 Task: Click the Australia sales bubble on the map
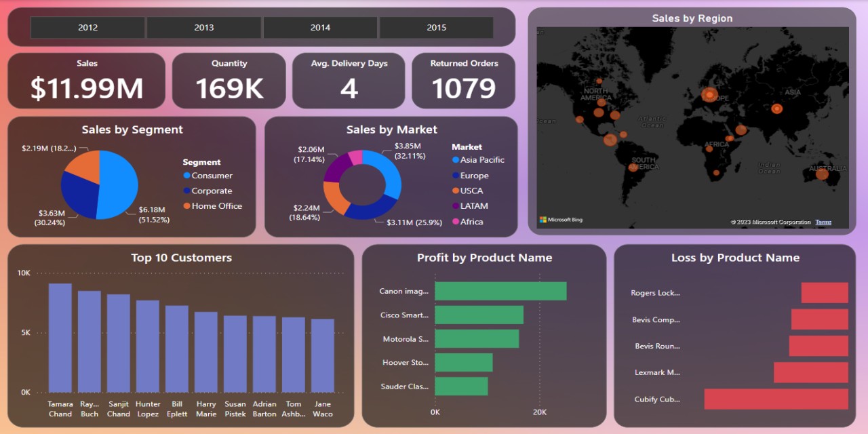(x=823, y=174)
